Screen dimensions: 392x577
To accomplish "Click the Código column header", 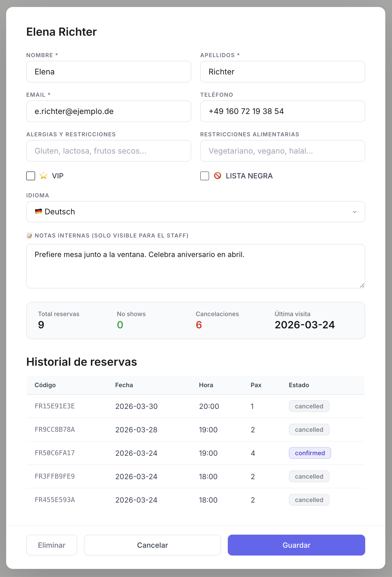I will (45, 385).
